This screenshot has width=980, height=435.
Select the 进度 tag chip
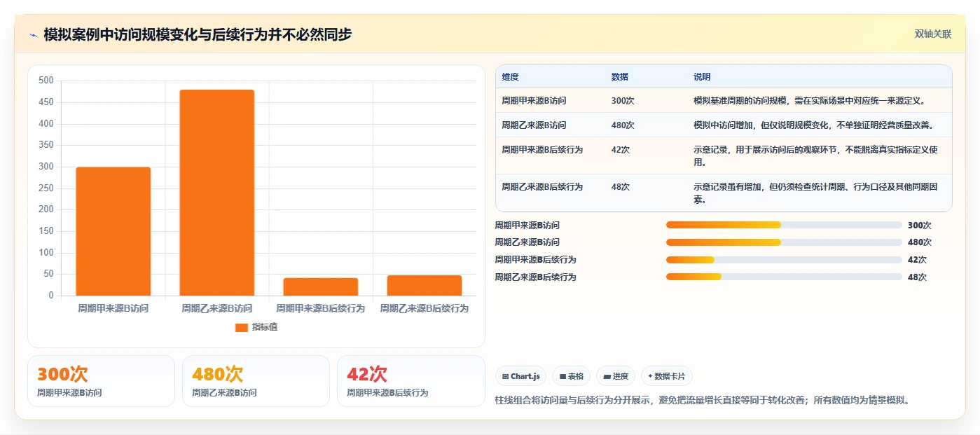pos(616,376)
